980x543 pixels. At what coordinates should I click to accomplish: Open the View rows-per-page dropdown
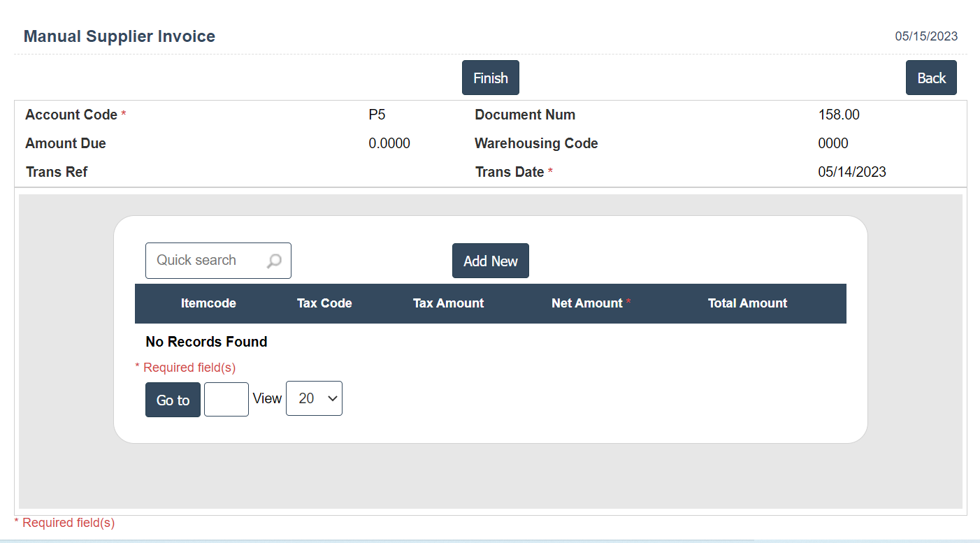(x=314, y=398)
